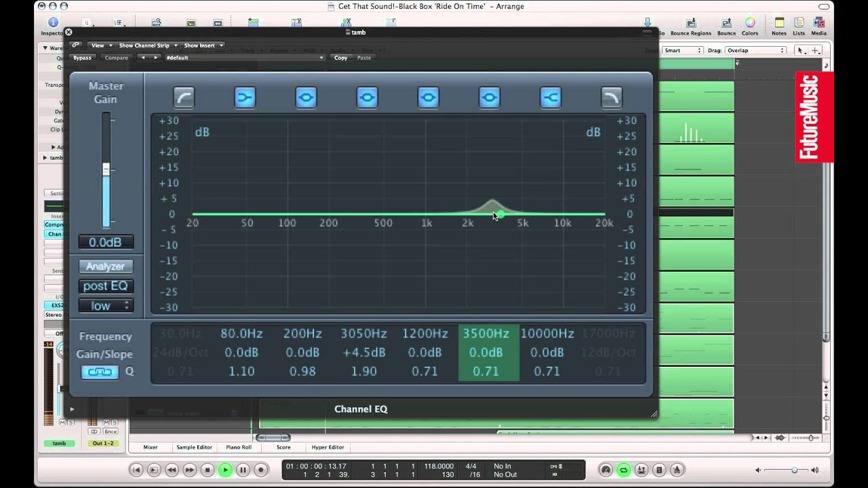Click the rewind transport button

coord(172,470)
